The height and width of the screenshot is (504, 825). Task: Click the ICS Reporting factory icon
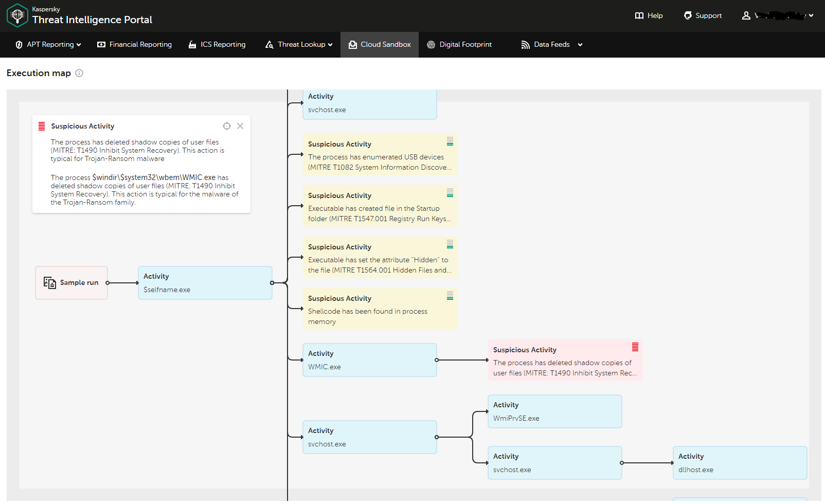(x=192, y=45)
